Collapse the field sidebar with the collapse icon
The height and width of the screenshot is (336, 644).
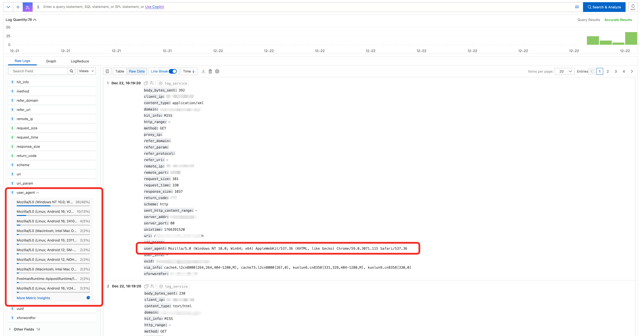tap(107, 71)
